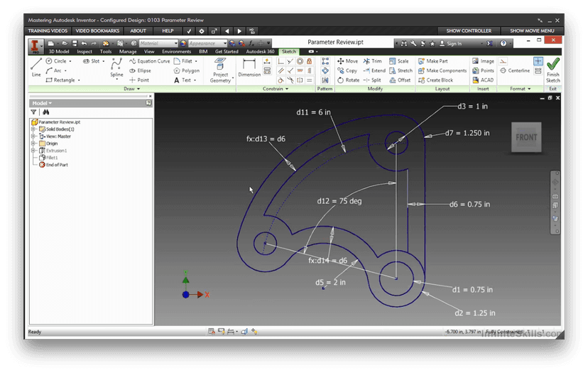Select the Slot tool
Image resolution: width=588 pixels, height=373 pixels.
coord(93,61)
